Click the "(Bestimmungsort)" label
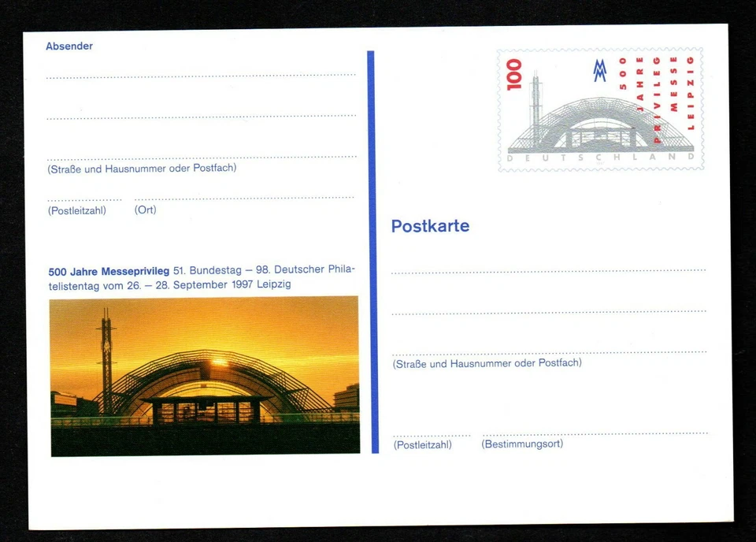This screenshot has height=542, width=756. tap(522, 444)
